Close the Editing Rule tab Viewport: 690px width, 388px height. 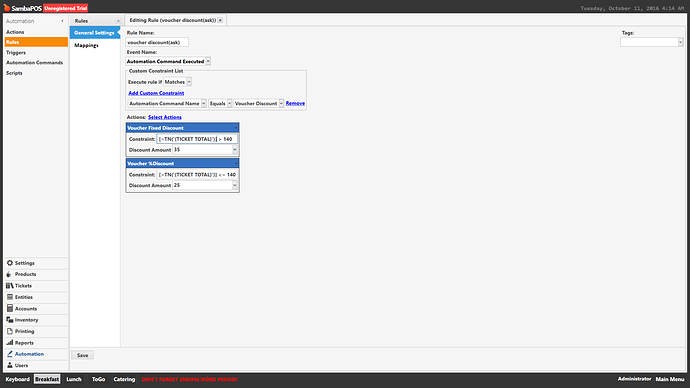tap(220, 20)
